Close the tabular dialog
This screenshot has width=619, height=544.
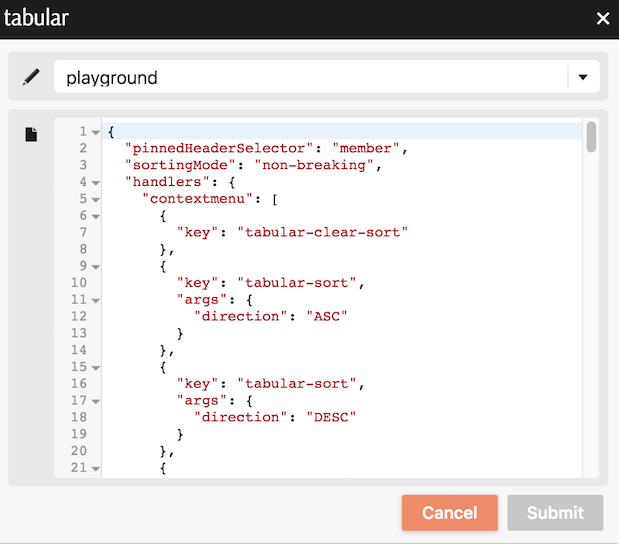tap(603, 18)
